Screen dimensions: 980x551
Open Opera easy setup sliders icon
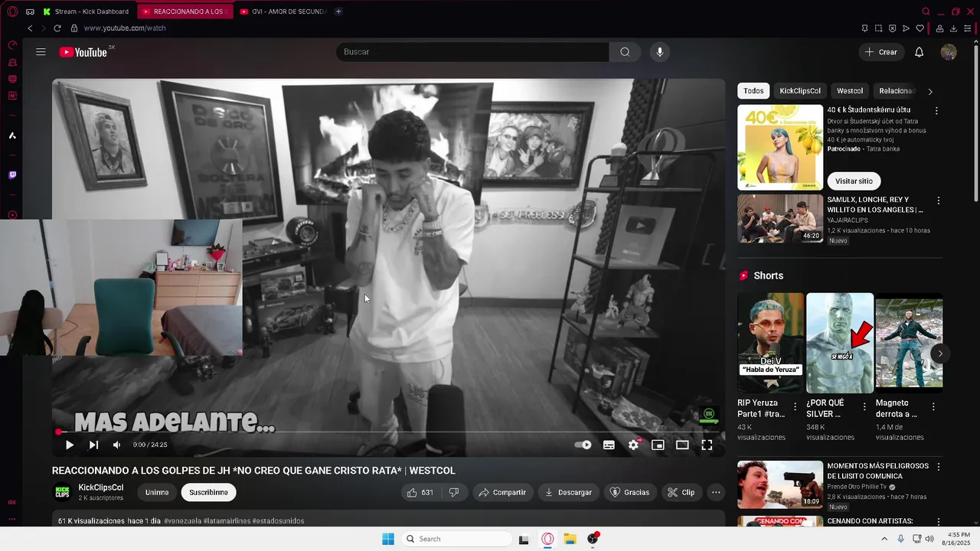pos(968,28)
